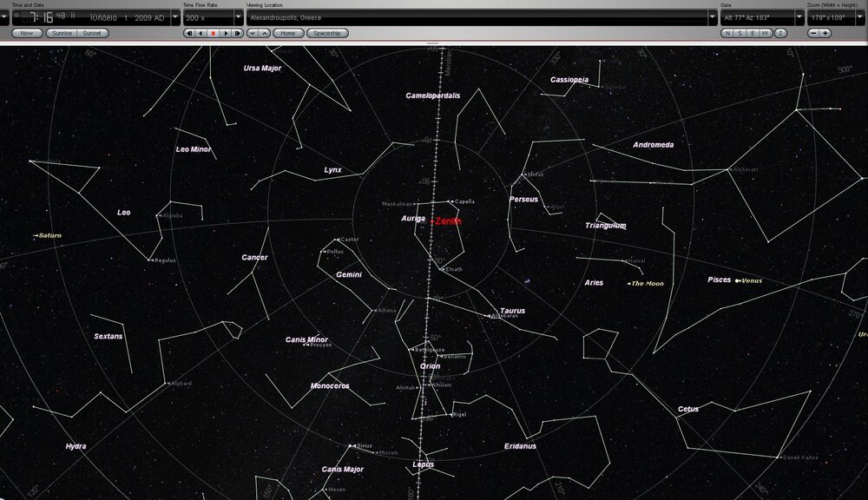Run time forward with the play button
868x500 pixels.
click(226, 33)
